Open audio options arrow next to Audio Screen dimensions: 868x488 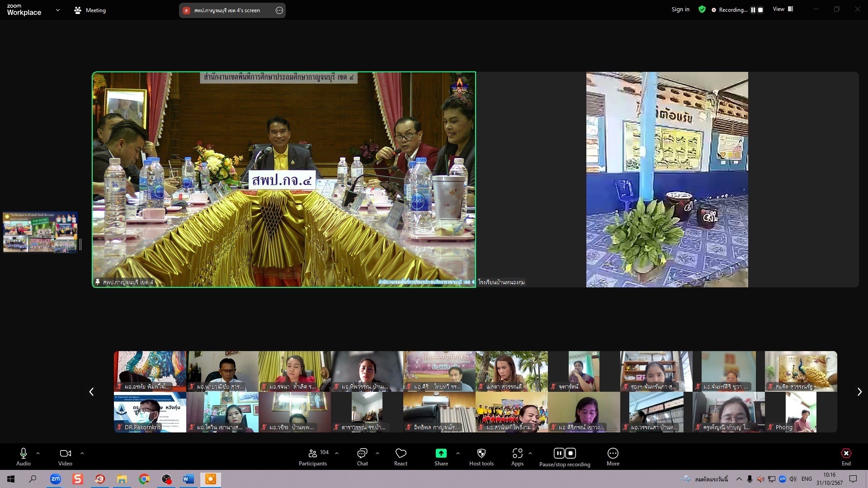pos(38,453)
